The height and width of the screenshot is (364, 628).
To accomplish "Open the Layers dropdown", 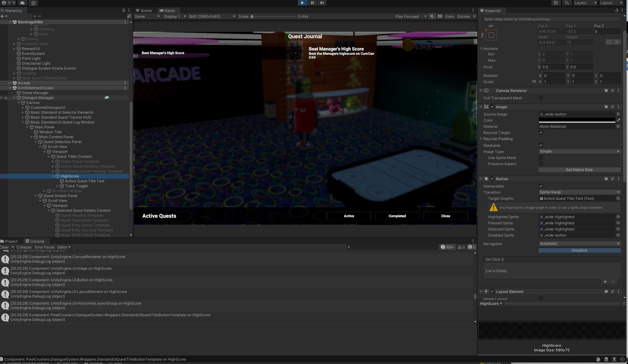I will click(x=585, y=3).
